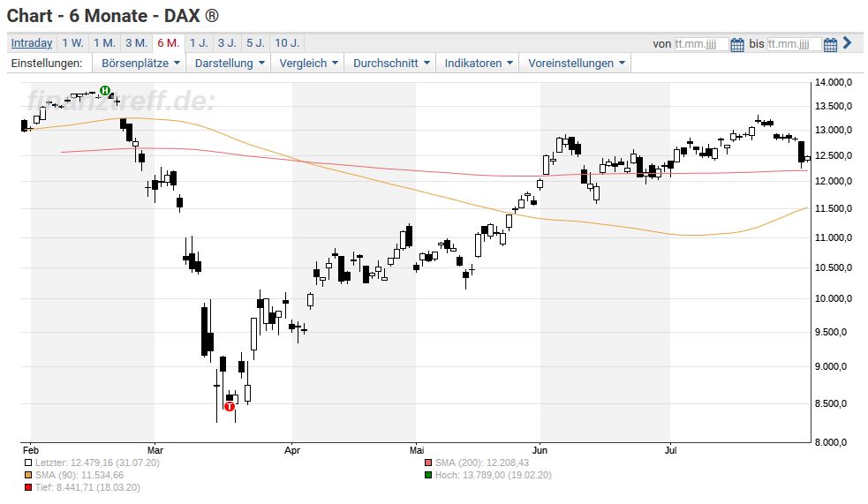Open the 'bis' date calendar picker icon
This screenshot has width=868, height=504.
tap(830, 44)
